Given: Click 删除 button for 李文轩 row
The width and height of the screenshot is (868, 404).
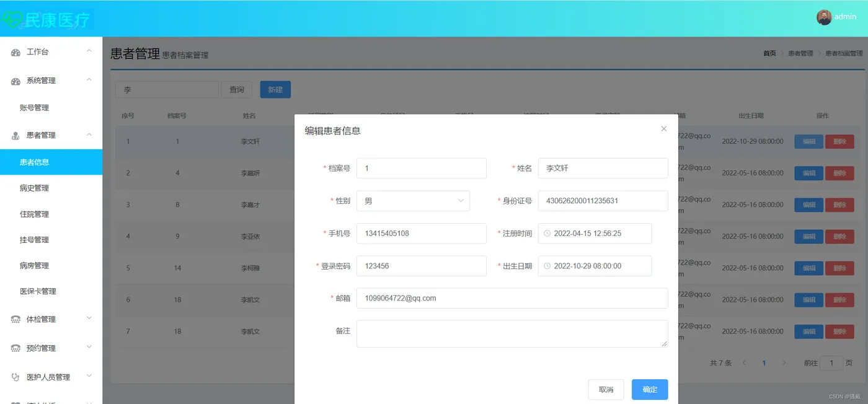Looking at the screenshot, I should (840, 141).
